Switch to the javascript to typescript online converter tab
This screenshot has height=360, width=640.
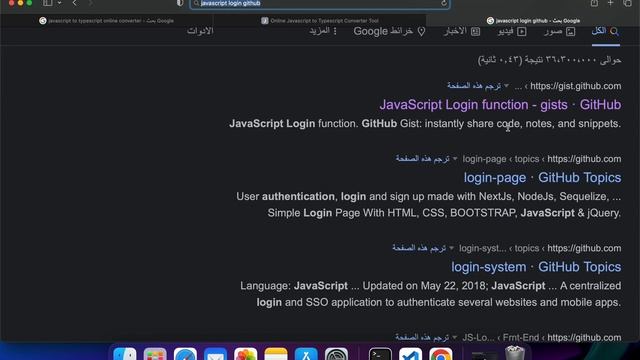[x=107, y=20]
